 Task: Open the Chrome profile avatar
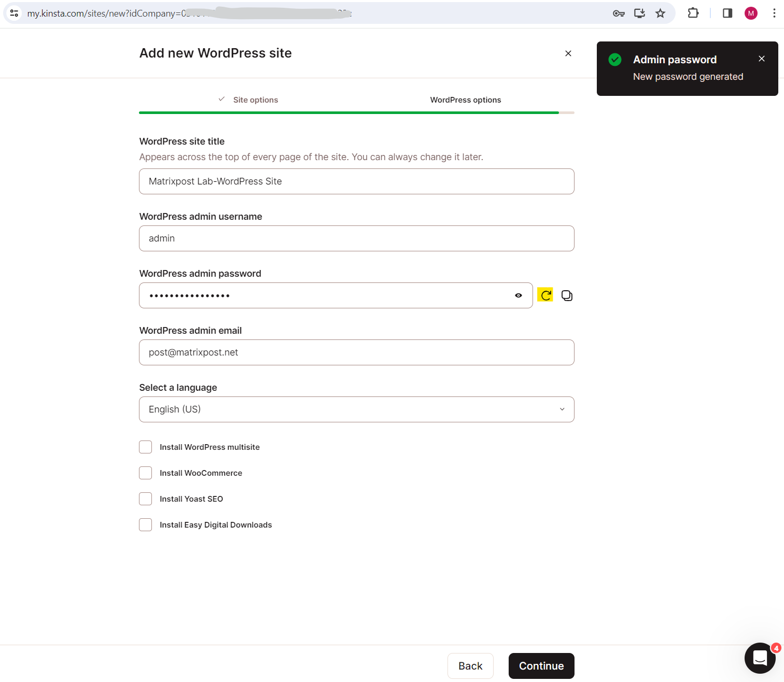pos(751,13)
